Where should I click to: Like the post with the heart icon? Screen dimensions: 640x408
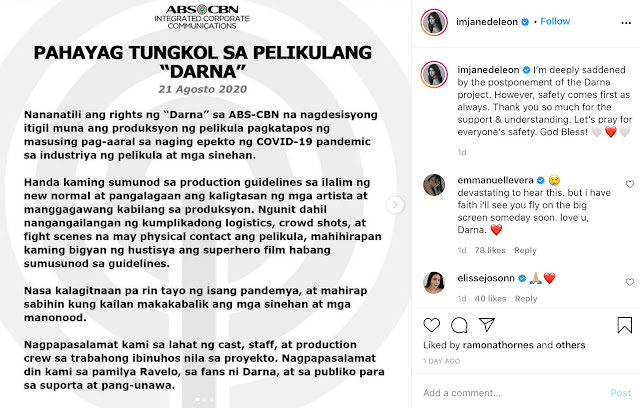tap(431, 325)
